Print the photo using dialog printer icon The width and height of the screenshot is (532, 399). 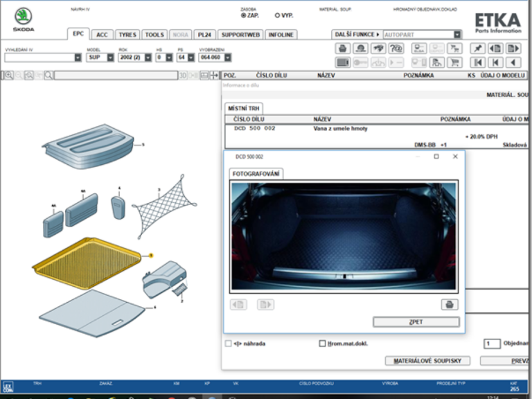pyautogui.click(x=449, y=304)
